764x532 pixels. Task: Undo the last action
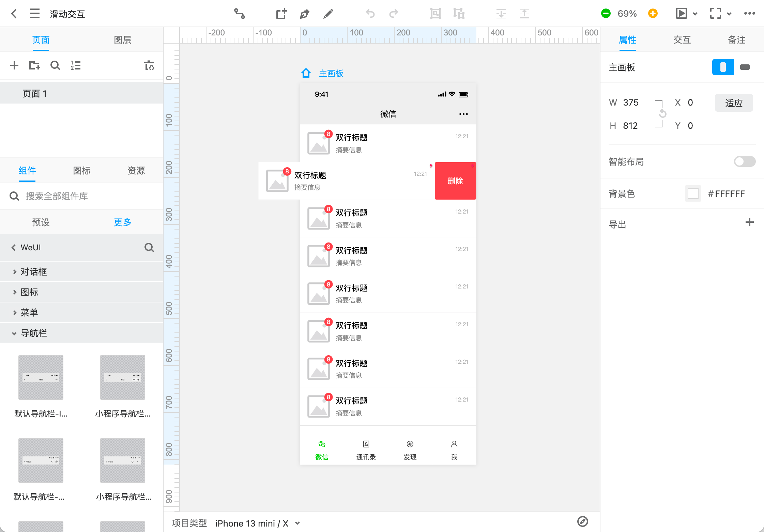point(370,14)
